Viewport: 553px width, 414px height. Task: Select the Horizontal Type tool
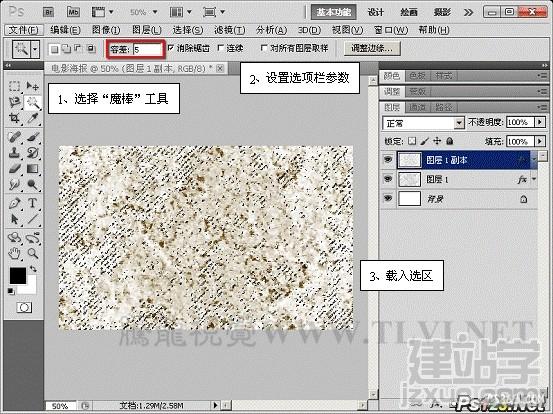point(32,203)
